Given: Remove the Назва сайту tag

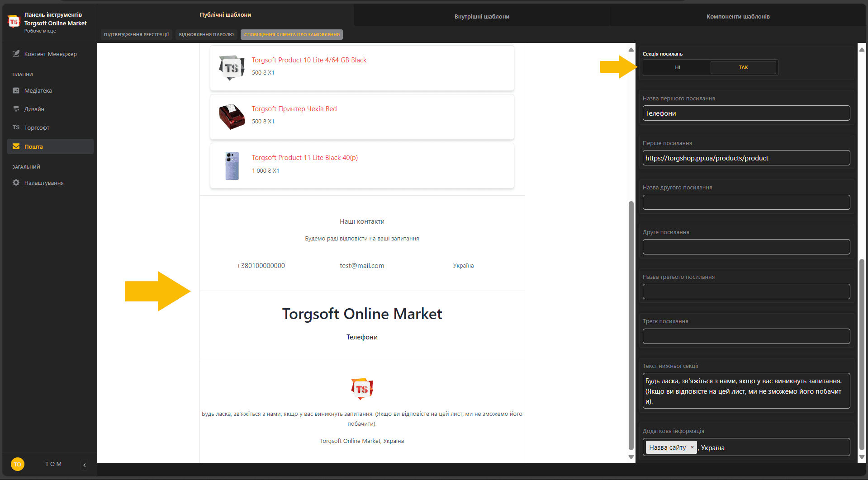Looking at the screenshot, I should (692, 447).
